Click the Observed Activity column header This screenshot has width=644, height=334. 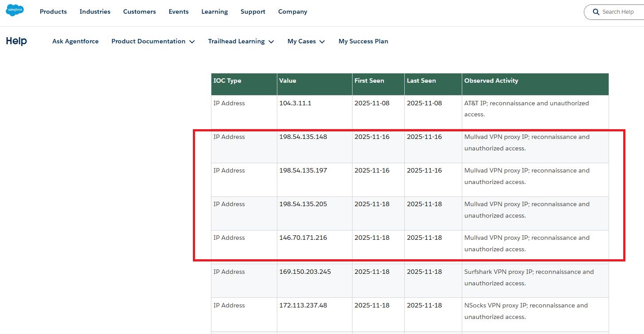click(x=491, y=81)
